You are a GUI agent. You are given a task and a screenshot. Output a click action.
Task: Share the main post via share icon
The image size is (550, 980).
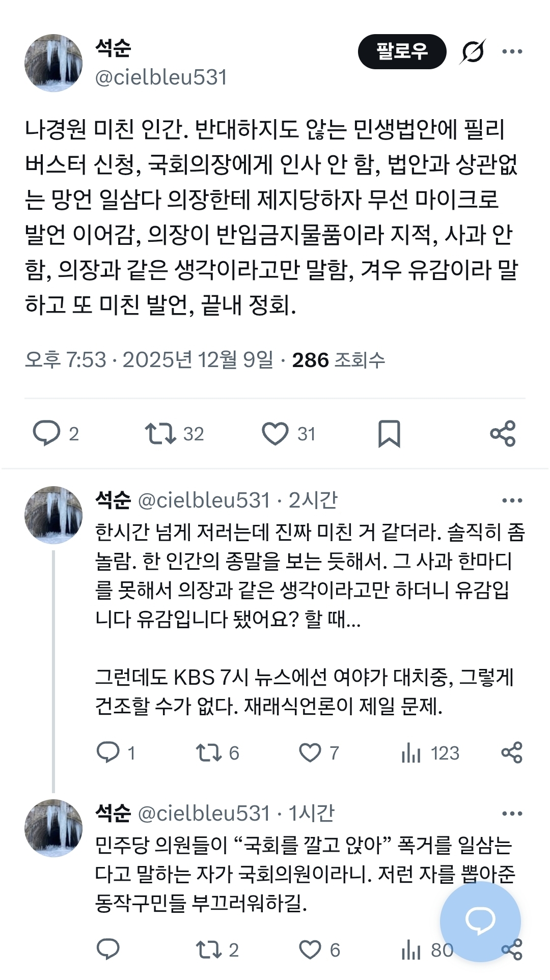[503, 434]
